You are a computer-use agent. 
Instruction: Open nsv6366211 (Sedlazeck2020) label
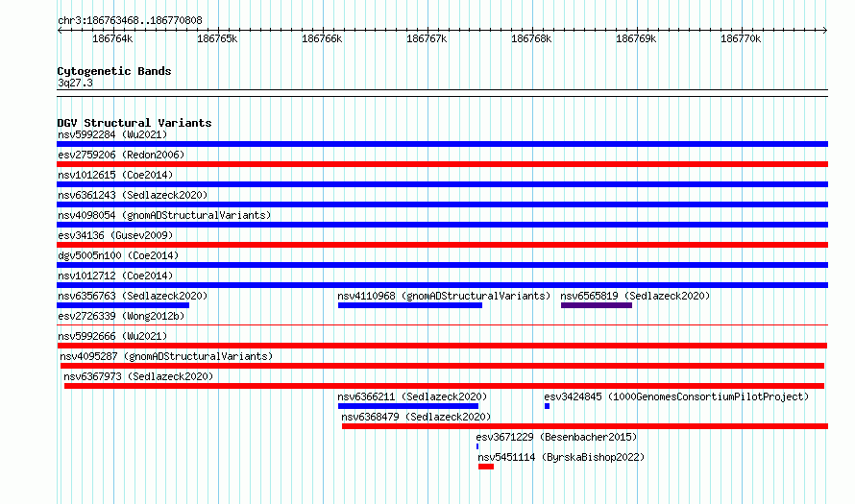tap(412, 396)
